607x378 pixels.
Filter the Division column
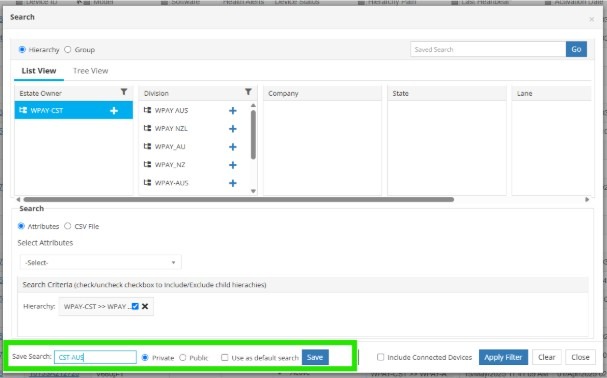(248, 92)
